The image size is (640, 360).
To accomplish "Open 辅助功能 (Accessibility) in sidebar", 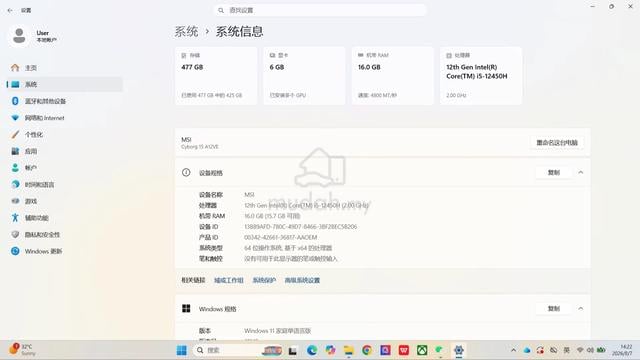I will click(x=64, y=218).
